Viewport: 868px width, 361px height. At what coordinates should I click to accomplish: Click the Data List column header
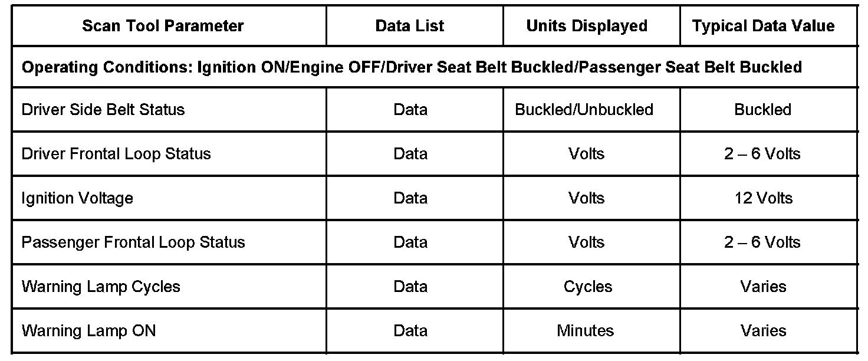(410, 26)
